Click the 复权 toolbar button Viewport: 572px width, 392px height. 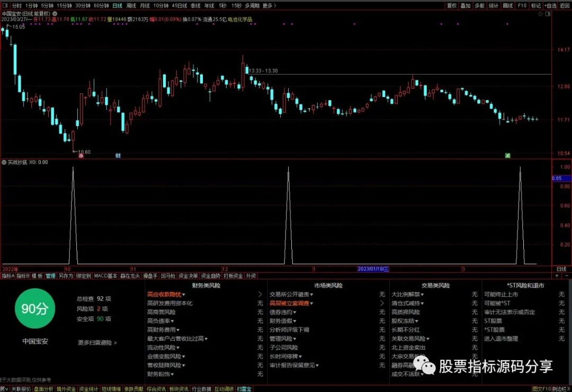pyautogui.click(x=452, y=5)
